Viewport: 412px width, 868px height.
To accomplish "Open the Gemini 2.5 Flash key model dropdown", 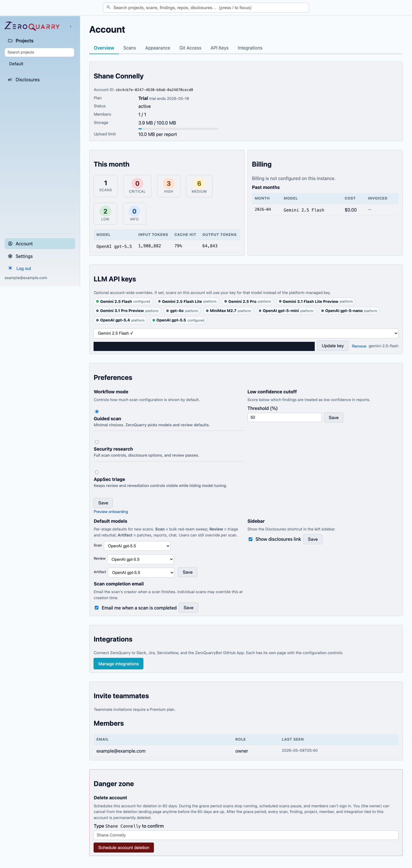I will 246,333.
